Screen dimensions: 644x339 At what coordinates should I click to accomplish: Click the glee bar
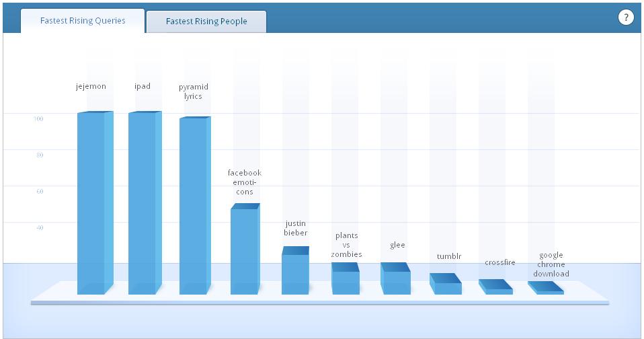click(395, 280)
